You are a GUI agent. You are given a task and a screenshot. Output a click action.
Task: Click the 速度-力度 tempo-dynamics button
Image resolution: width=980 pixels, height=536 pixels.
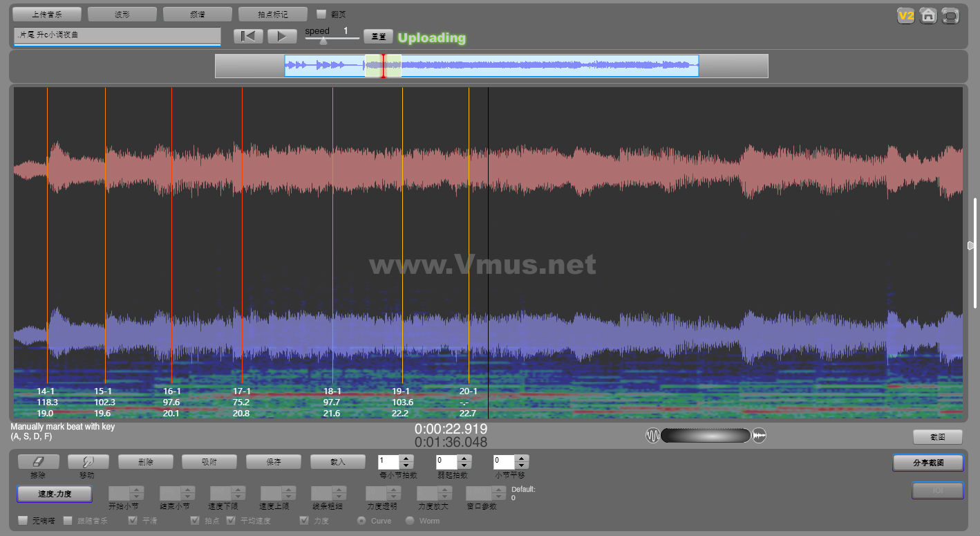55,494
